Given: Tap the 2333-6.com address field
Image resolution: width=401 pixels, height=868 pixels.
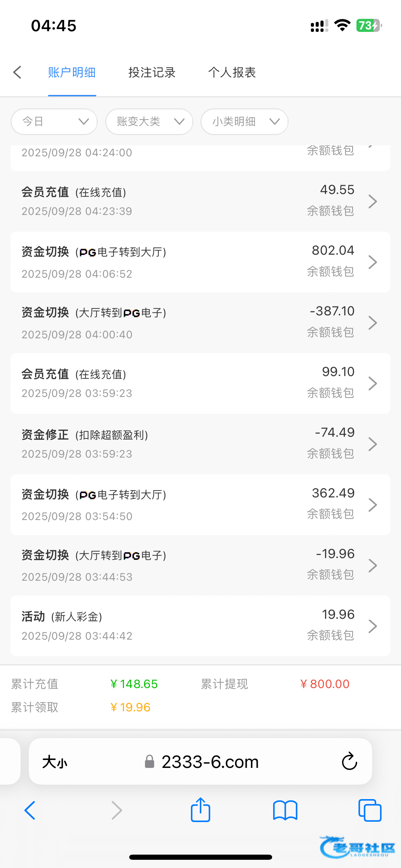Looking at the screenshot, I should click(x=210, y=762).
